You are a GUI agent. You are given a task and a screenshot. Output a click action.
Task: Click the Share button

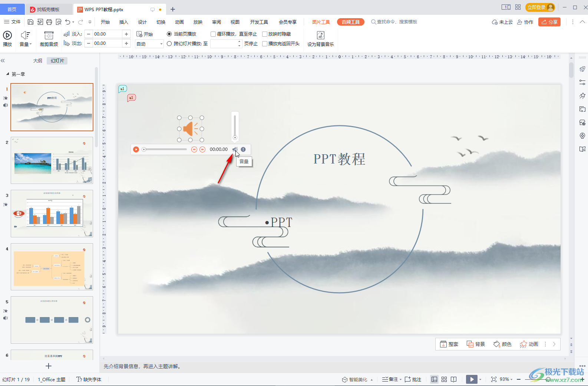pos(549,22)
